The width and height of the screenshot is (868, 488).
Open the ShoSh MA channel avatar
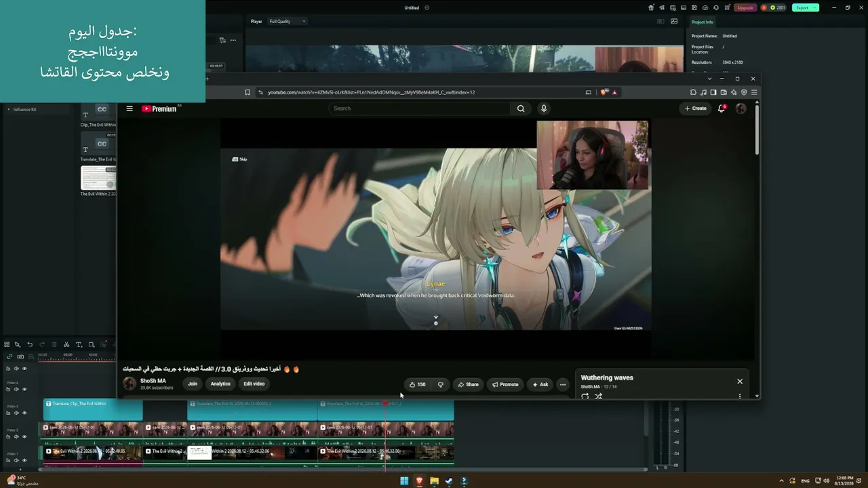pos(130,384)
